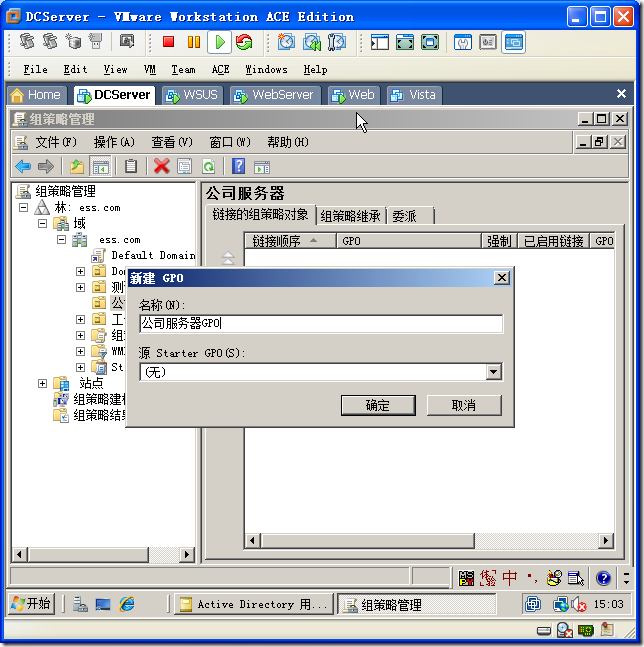Screen dimensions: 644x647
Task: Open the 帮助(H) menu
Action: [x=288, y=142]
